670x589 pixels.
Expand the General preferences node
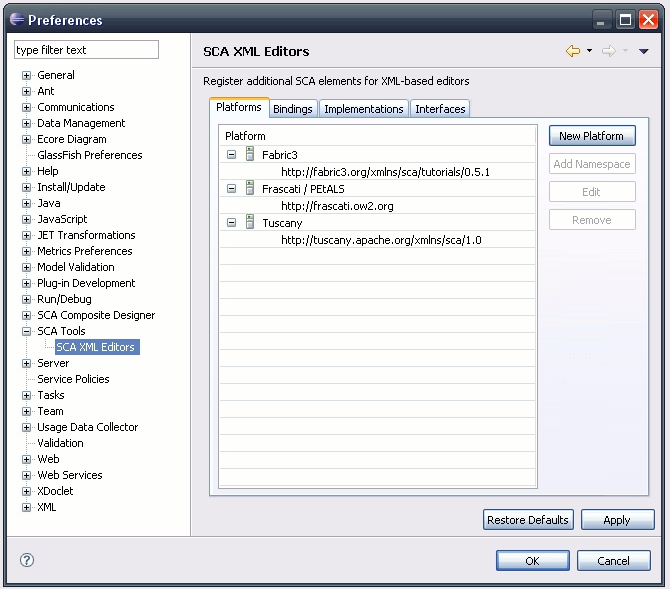click(26, 76)
